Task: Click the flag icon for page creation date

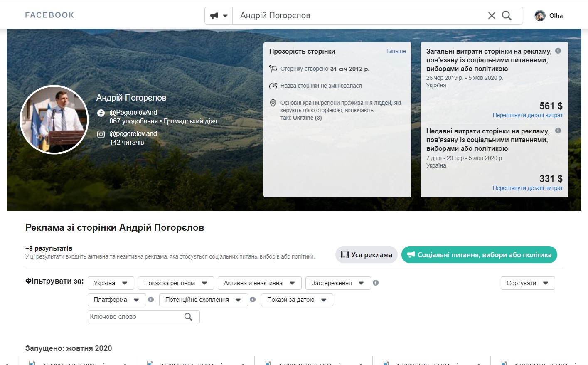Action: tap(273, 69)
